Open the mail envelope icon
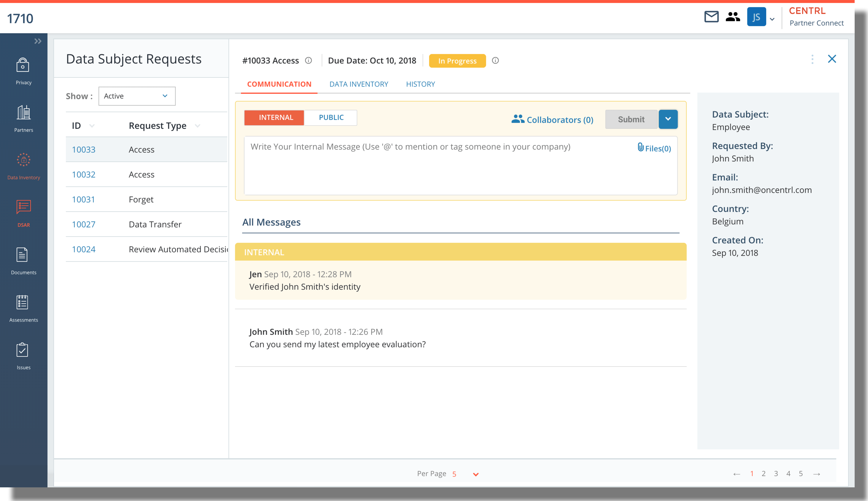The image size is (868, 501). (x=711, y=16)
